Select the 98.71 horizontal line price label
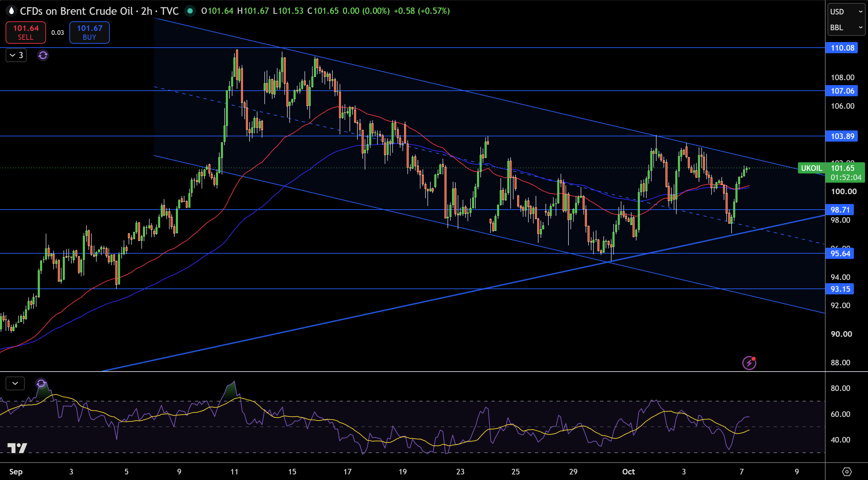 point(840,209)
